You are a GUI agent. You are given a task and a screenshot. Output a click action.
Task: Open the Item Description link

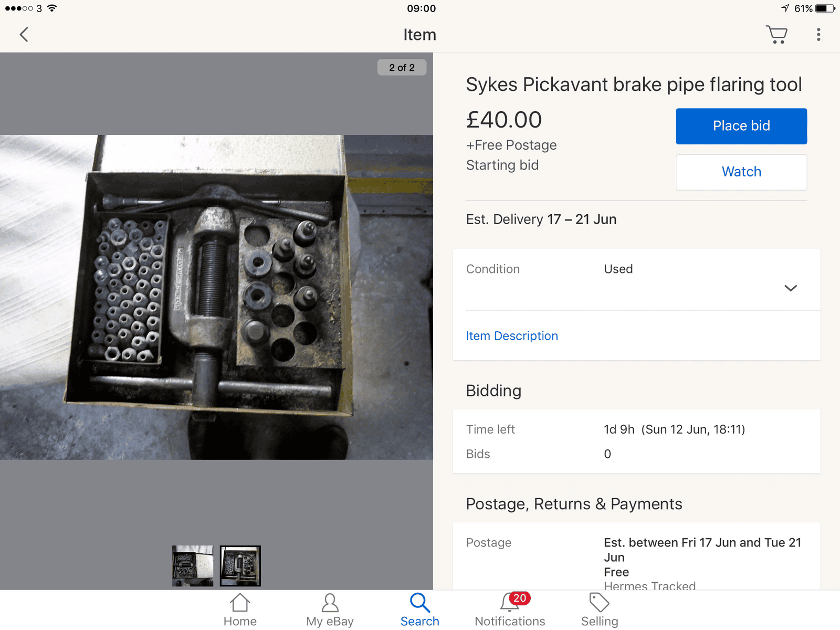tap(512, 336)
